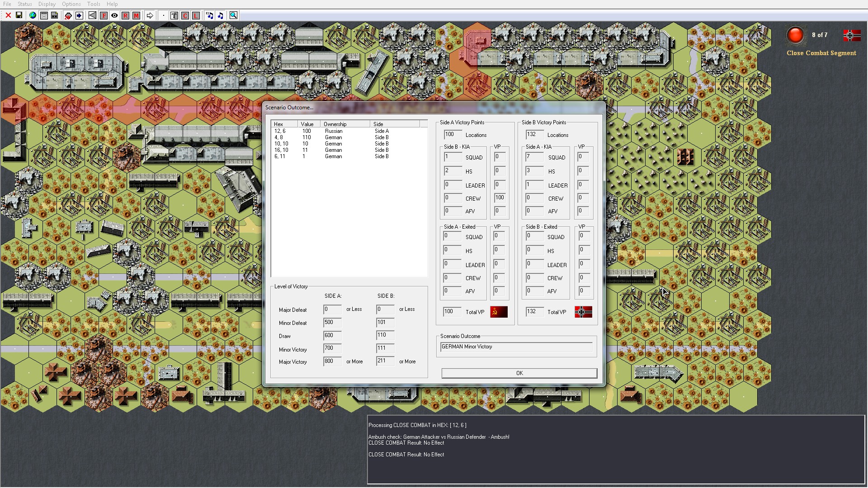Click the red F toolbar button

tap(104, 15)
